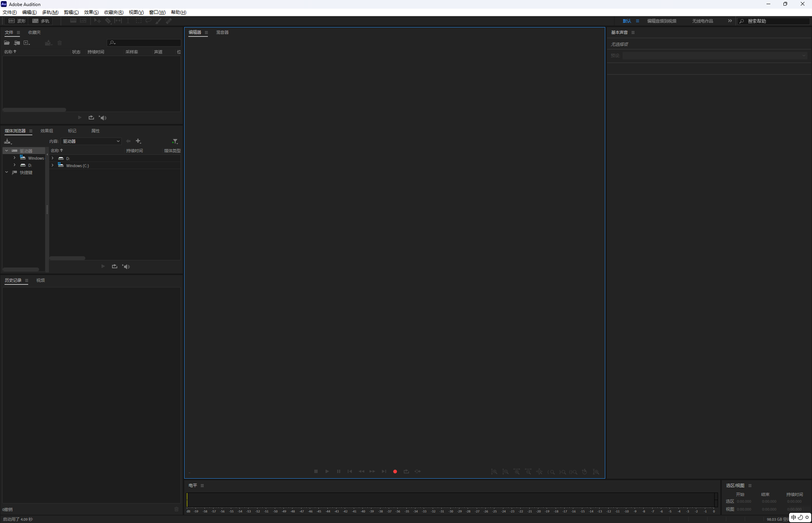Click the Fast Forward transport button
This screenshot has width=812, height=523.
coord(372,472)
